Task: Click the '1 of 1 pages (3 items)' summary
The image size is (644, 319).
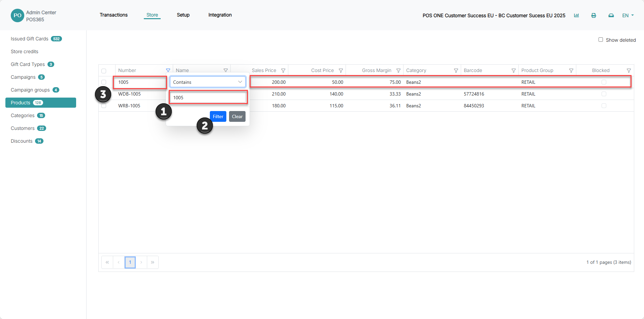Action: click(x=609, y=262)
